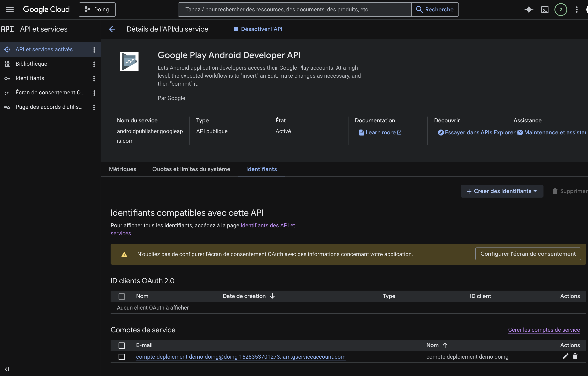
Task: Open the top bar three-dot settings menu
Action: (577, 10)
